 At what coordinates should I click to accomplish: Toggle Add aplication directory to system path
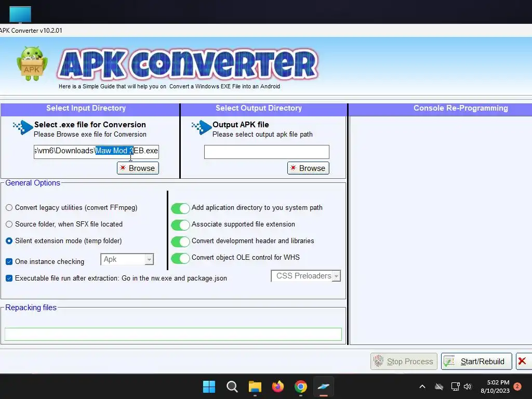coord(180,208)
